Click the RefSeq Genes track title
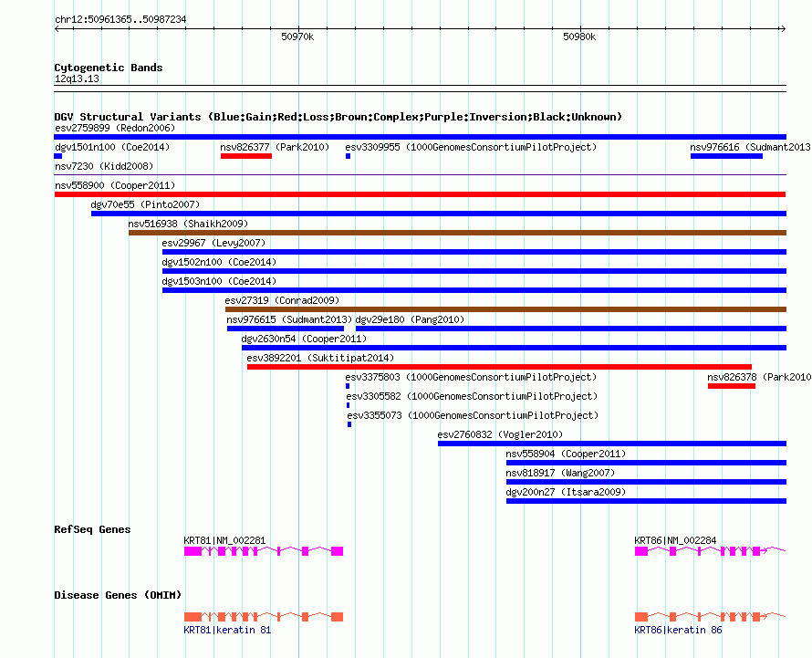The image size is (812, 658). (x=92, y=529)
